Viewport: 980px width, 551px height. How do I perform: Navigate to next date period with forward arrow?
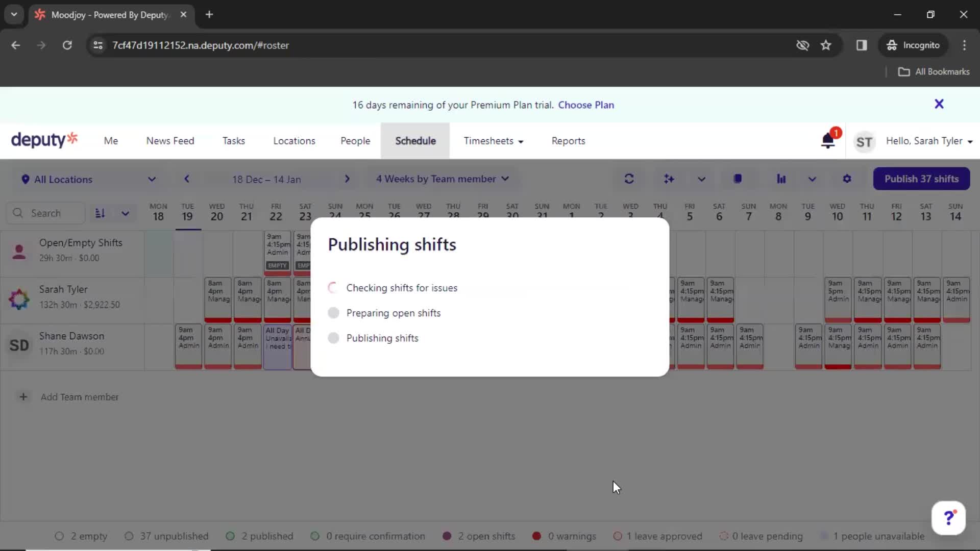pos(347,179)
